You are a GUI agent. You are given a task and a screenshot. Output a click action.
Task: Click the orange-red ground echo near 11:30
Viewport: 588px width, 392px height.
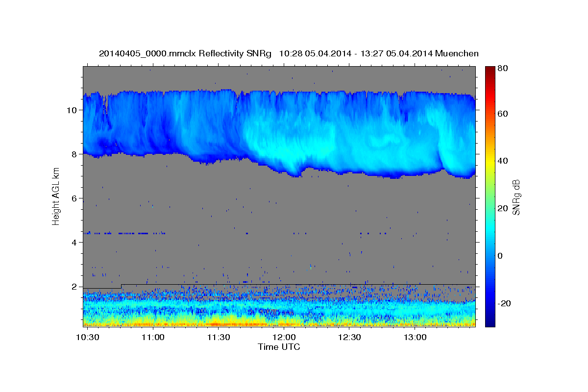[220, 324]
